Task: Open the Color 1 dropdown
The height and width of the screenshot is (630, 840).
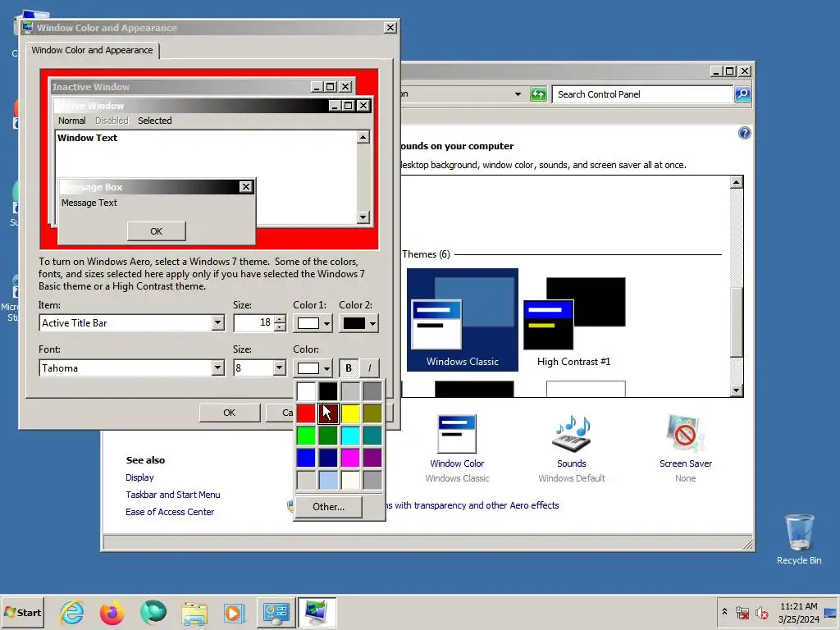Action: [313, 323]
